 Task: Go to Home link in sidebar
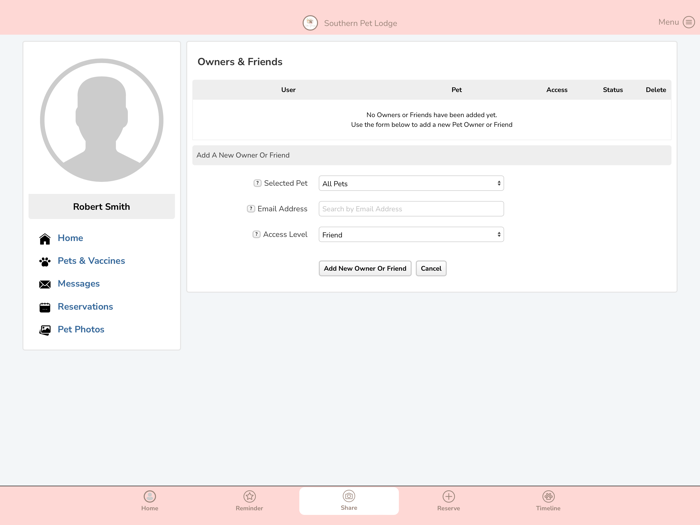(70, 238)
